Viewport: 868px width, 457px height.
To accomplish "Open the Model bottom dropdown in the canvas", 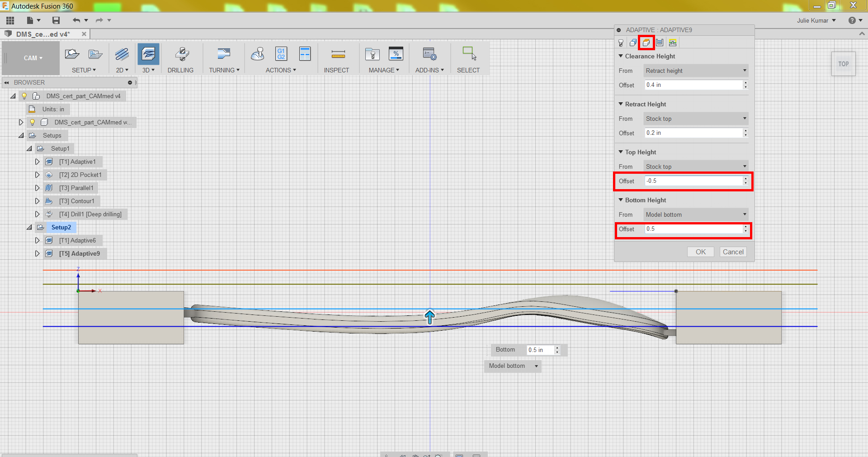I will (x=513, y=366).
